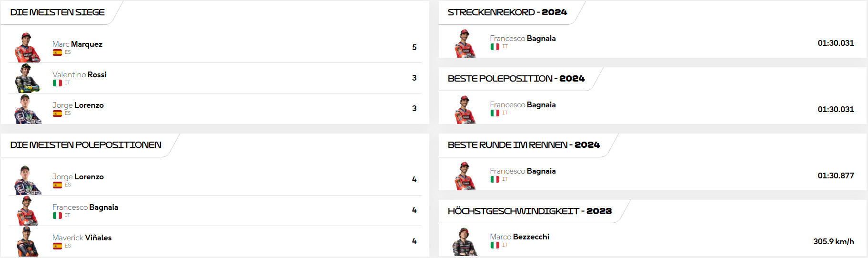This screenshot has width=868, height=258.
Task: Open Jorge Lorenzo link in Die meisten Siege
Action: point(78,105)
